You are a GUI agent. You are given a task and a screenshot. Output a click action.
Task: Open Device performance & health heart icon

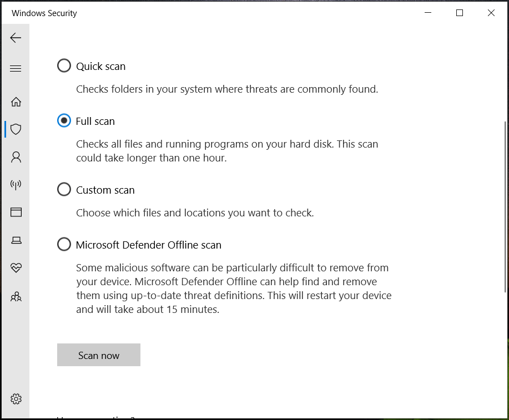coord(16,268)
